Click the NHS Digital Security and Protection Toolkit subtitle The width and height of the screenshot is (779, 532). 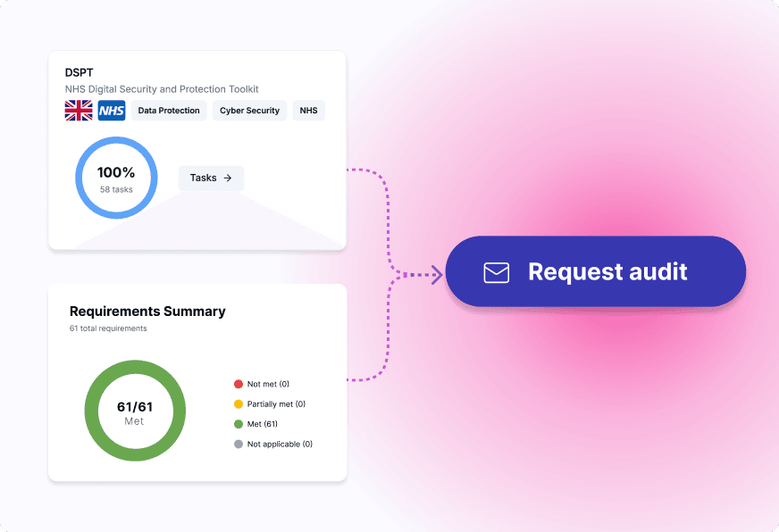[162, 89]
